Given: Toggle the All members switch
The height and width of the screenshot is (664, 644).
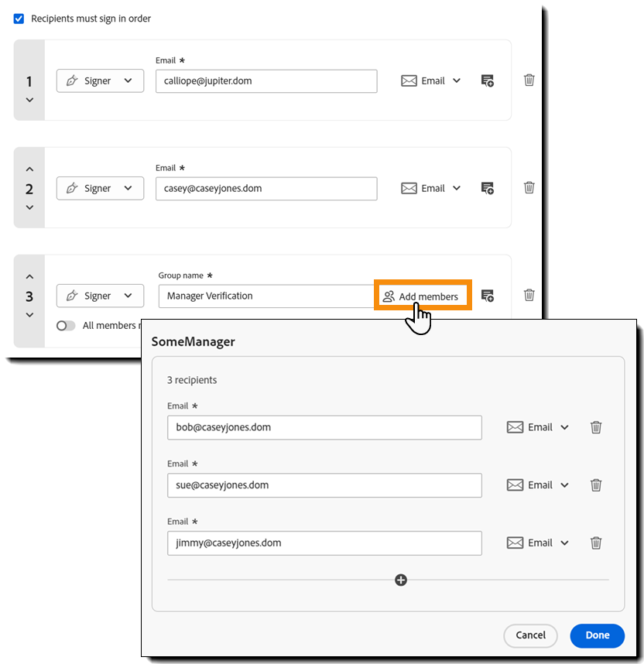Looking at the screenshot, I should pos(66,326).
